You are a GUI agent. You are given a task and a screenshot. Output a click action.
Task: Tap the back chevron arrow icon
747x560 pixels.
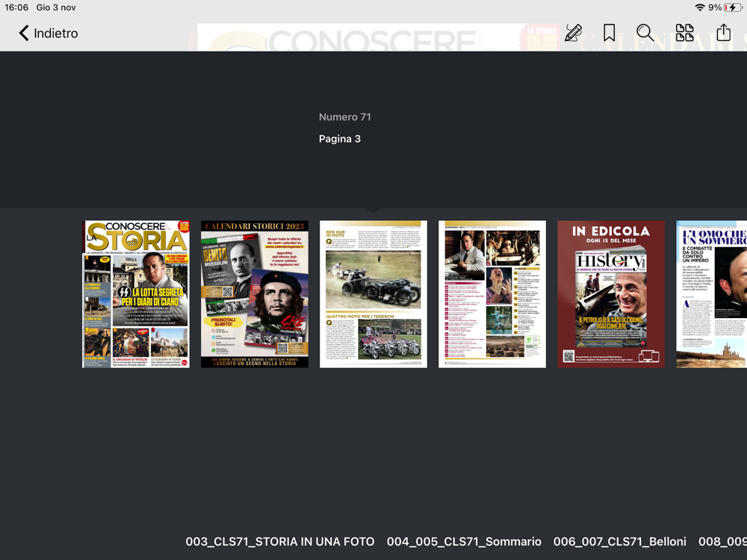[24, 34]
